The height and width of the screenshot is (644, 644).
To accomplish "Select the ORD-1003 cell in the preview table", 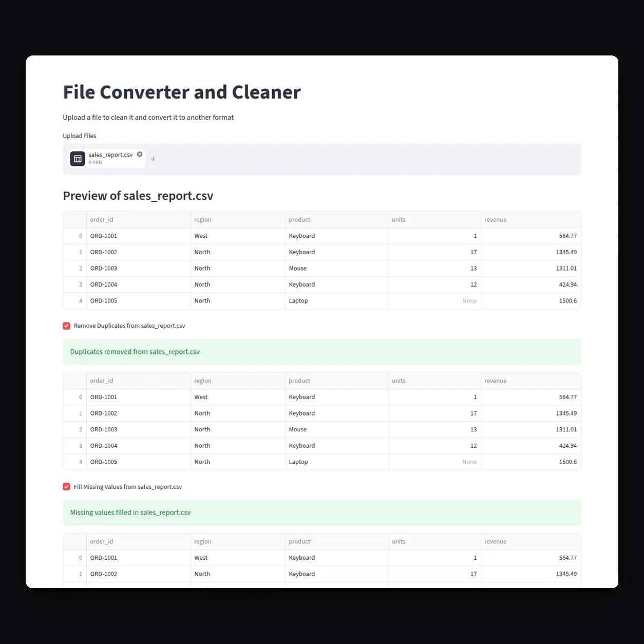I will coord(138,269).
